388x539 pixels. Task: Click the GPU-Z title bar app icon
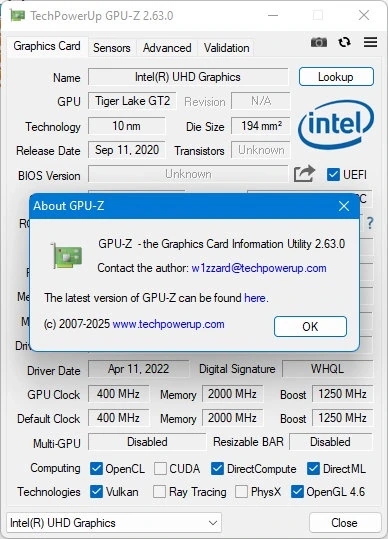pos(18,15)
